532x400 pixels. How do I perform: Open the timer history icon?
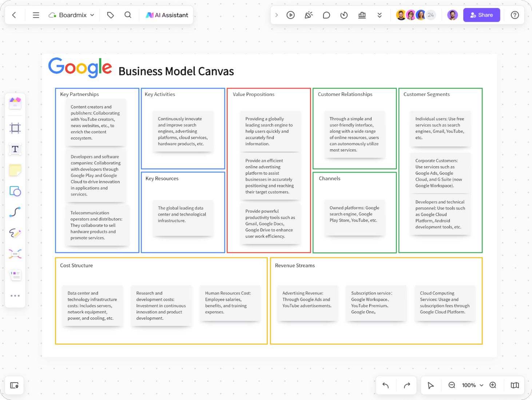tap(344, 15)
